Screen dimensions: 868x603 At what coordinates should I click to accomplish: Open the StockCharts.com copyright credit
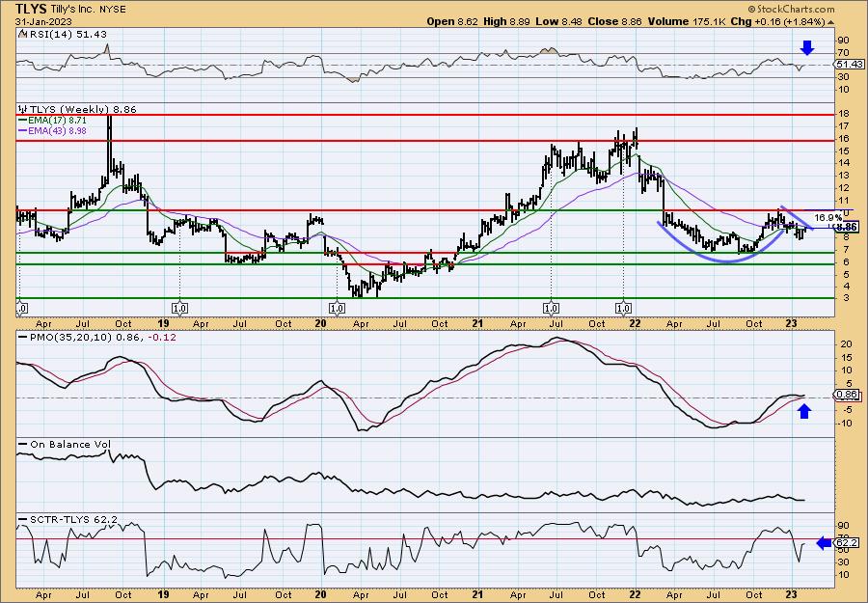pyautogui.click(x=791, y=9)
